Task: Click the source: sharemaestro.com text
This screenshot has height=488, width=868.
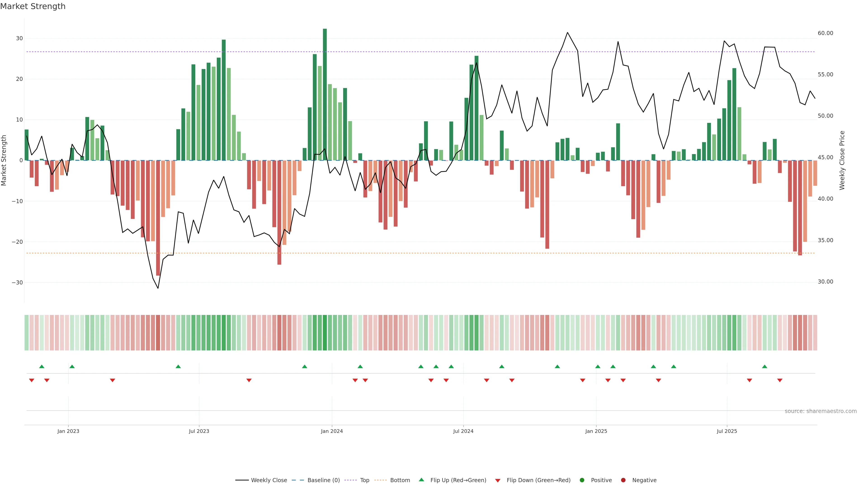Action: pyautogui.click(x=821, y=411)
